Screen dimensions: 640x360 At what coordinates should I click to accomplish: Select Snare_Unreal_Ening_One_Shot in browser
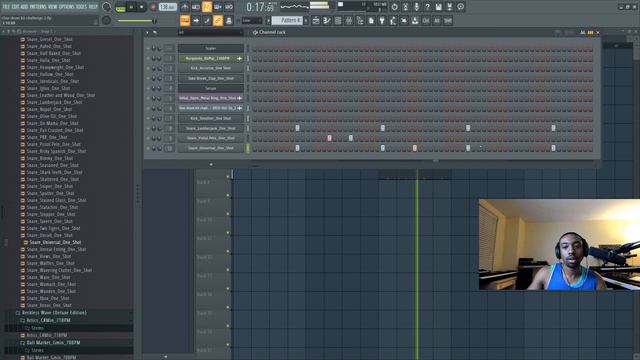[56, 249]
